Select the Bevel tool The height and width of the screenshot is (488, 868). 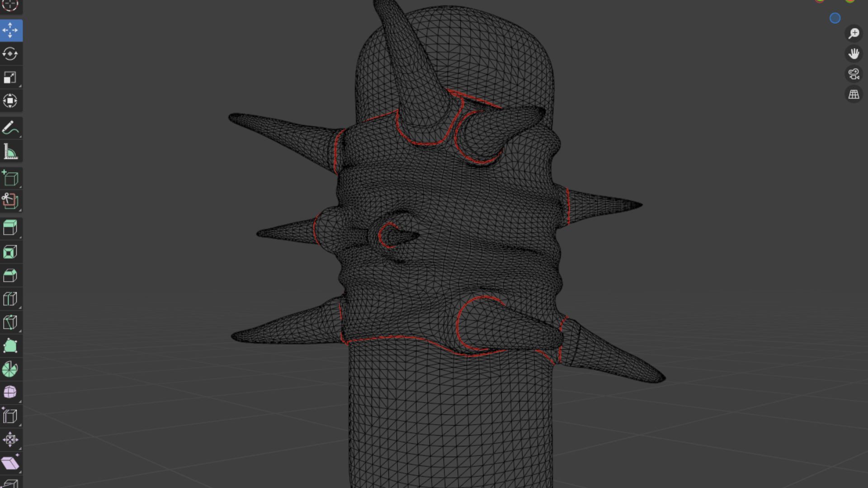click(x=10, y=275)
